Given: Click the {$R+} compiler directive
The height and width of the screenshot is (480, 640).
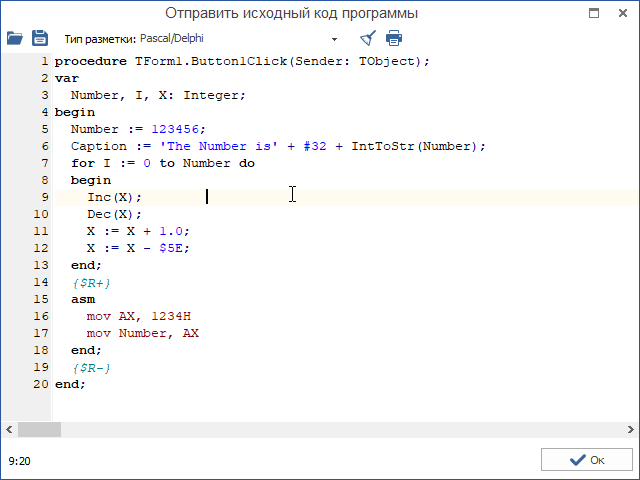Looking at the screenshot, I should 90,283.
